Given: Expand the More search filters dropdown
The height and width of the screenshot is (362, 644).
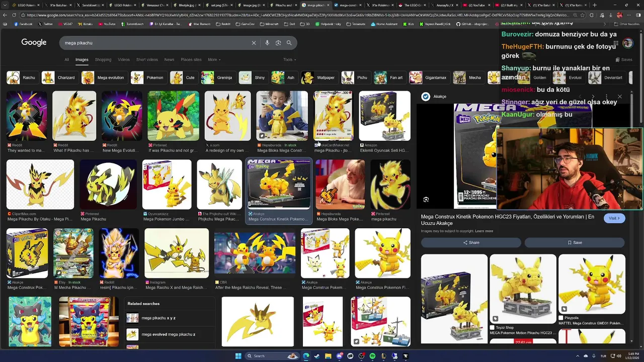Looking at the screenshot, I should tap(214, 59).
